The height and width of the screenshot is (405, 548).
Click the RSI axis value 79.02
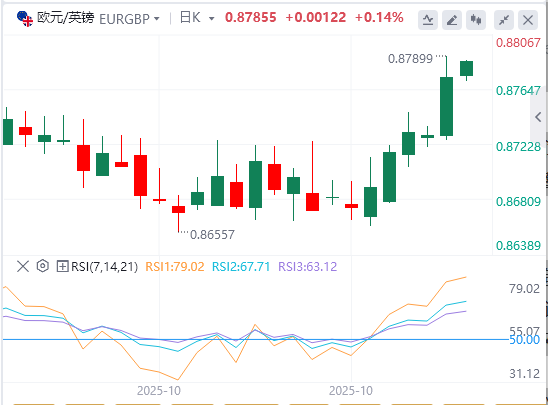[524, 289]
